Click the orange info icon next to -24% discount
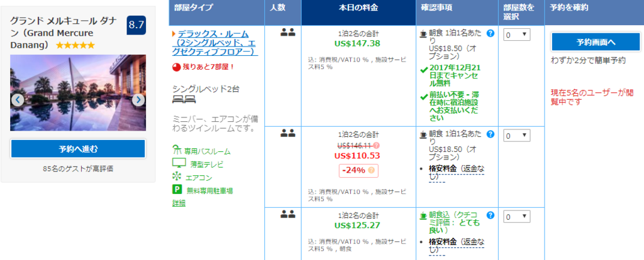The image size is (644, 260). coord(372,170)
